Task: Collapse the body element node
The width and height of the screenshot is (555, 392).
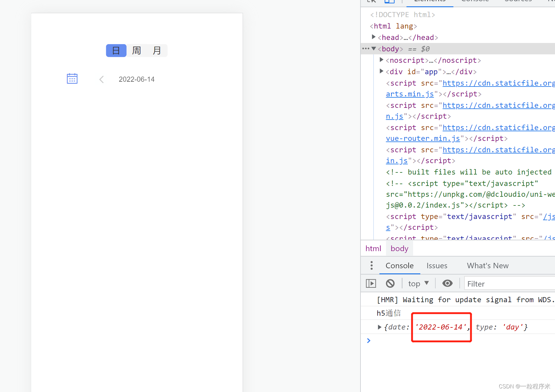Action: point(374,48)
